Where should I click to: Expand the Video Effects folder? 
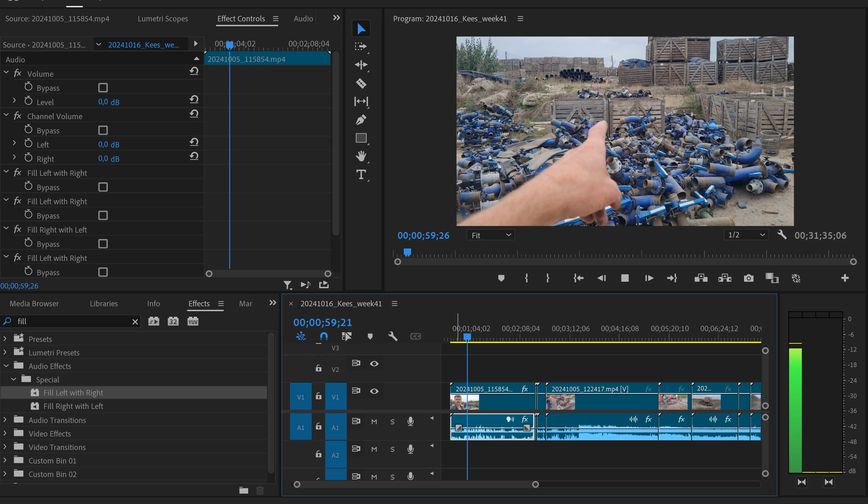click(x=5, y=434)
